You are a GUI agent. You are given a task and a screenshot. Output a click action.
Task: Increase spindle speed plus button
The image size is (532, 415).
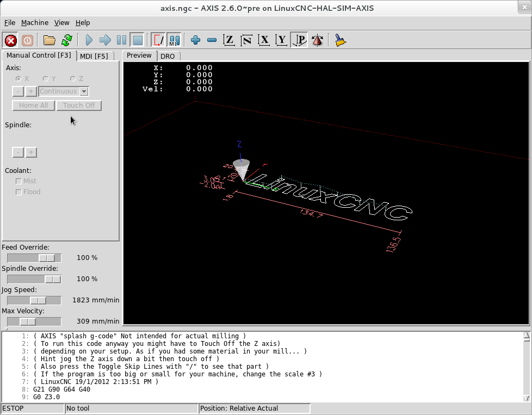(x=31, y=152)
